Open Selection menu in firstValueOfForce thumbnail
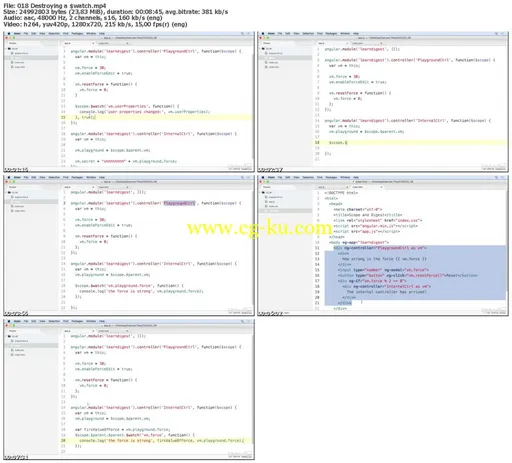Screen dimensions: 512x463 (x=54, y=321)
